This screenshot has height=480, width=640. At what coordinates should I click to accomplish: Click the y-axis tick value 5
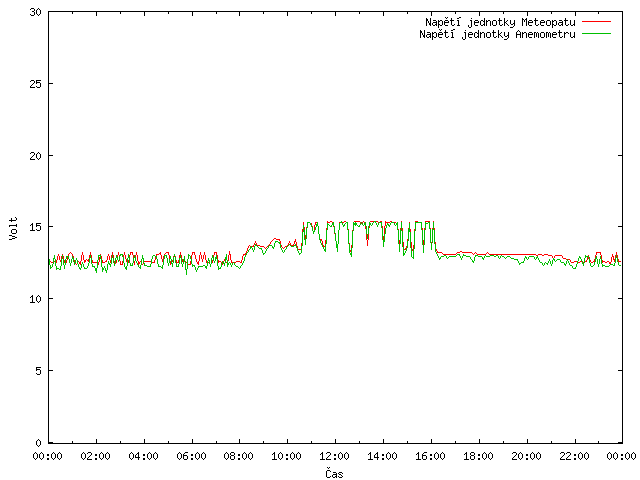(x=38, y=371)
